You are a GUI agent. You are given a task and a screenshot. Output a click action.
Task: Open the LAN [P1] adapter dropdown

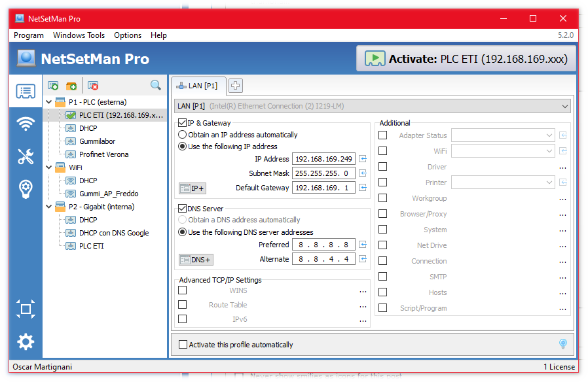373,107
